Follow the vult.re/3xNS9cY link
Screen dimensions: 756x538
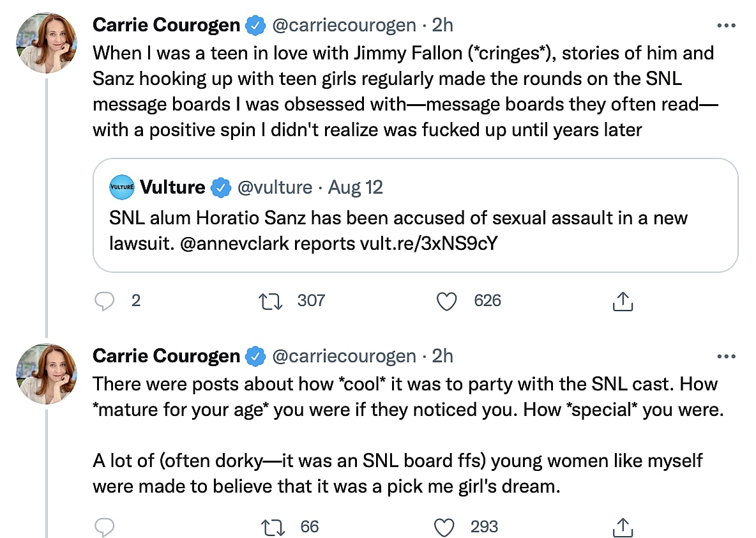(x=427, y=245)
